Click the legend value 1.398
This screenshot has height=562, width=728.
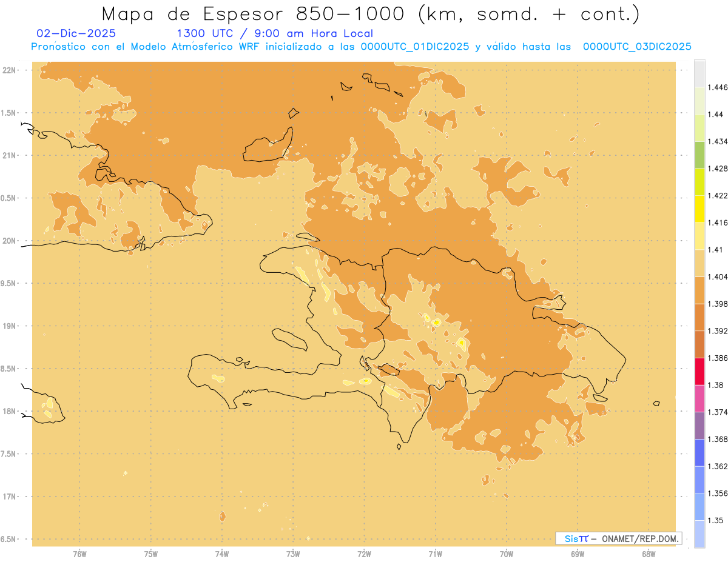[x=719, y=304]
